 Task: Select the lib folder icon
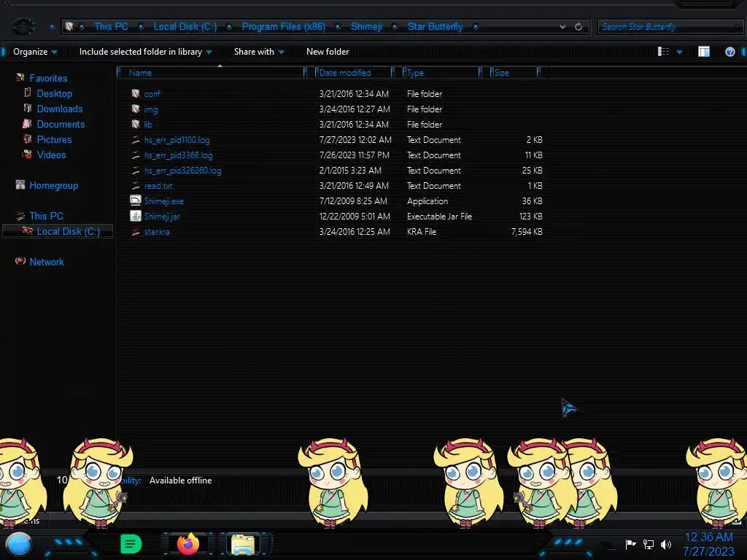click(x=136, y=124)
